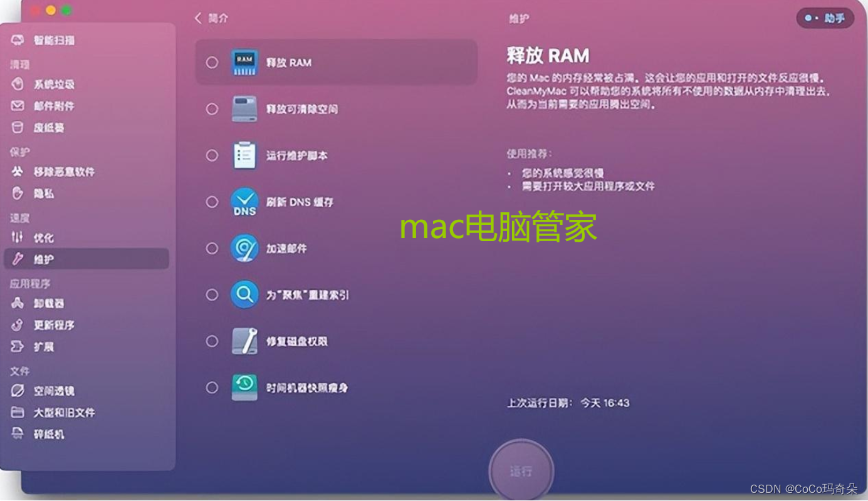Open the Optimization (优化) sliders icon
868x501 pixels.
tap(18, 237)
